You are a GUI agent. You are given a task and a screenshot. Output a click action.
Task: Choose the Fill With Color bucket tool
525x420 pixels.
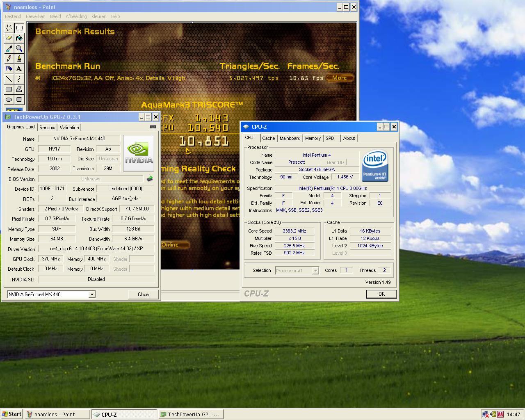tap(19, 38)
